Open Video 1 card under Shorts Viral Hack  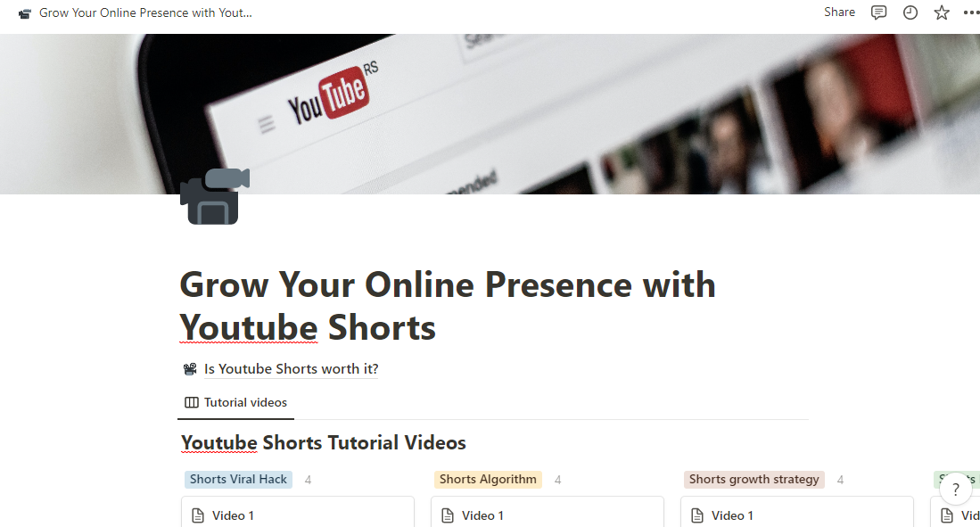(298, 513)
